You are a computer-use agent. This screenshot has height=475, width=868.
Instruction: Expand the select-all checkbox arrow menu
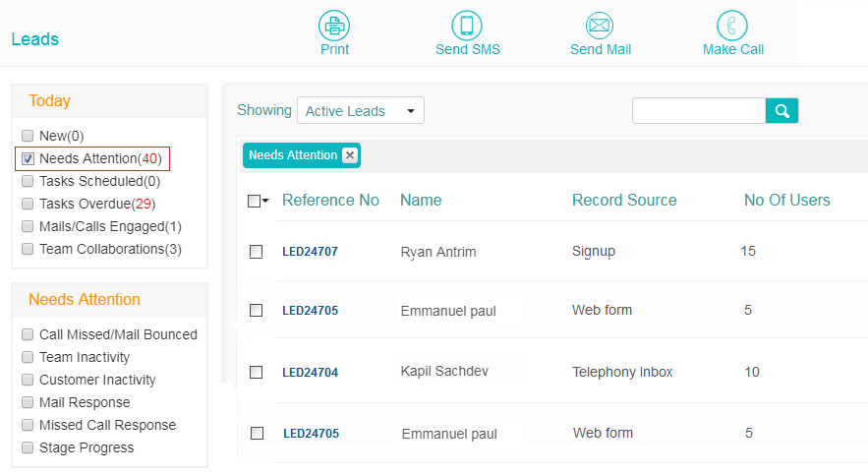point(265,201)
